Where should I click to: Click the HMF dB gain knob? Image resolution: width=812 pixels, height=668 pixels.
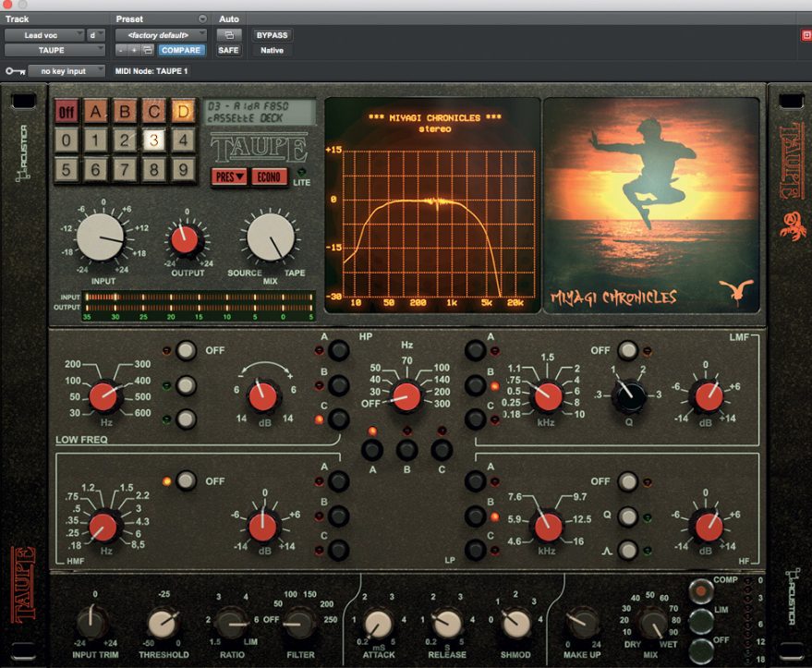pos(263,528)
